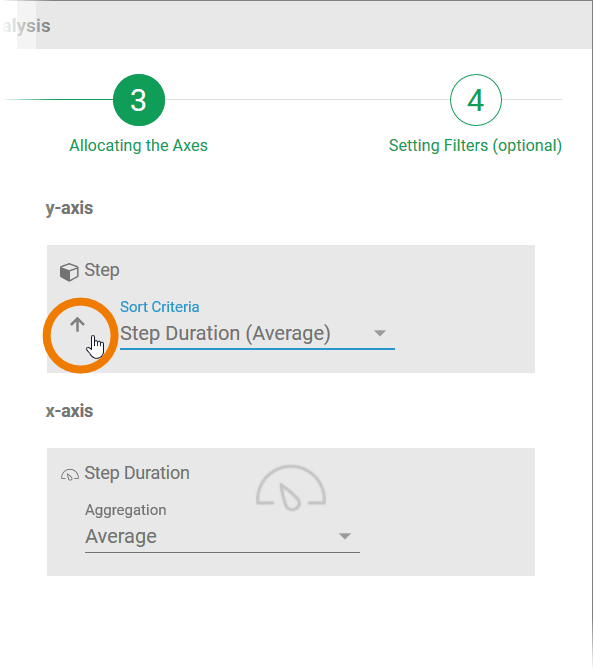Click the Step Duration gauge icon

(70, 475)
